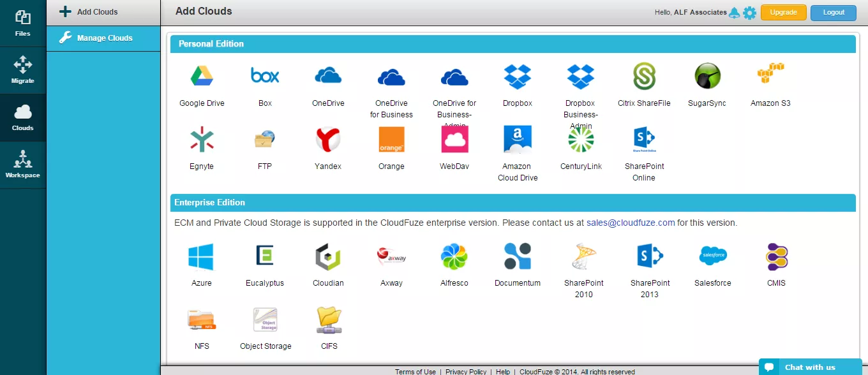Select the Azure enterprise cloud
This screenshot has width=868, height=375.
(202, 257)
